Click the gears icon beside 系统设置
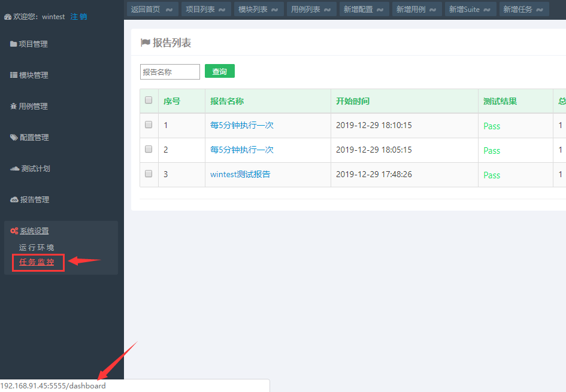Screen dimensions: 566x392 pyautogui.click(x=14, y=231)
